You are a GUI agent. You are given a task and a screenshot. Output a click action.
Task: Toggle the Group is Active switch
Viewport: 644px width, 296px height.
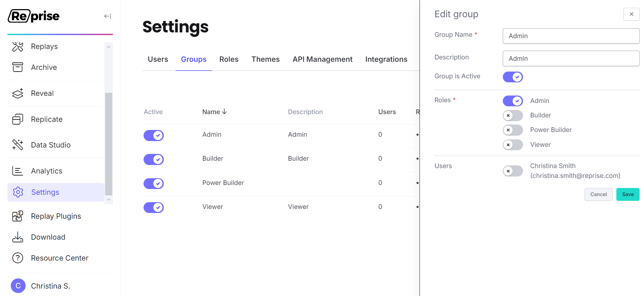(513, 77)
